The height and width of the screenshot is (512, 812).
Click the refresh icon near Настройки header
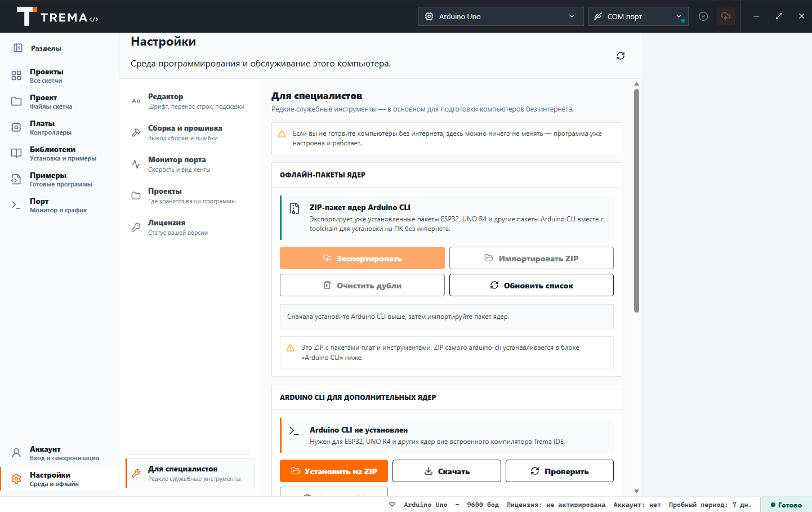[x=621, y=56]
